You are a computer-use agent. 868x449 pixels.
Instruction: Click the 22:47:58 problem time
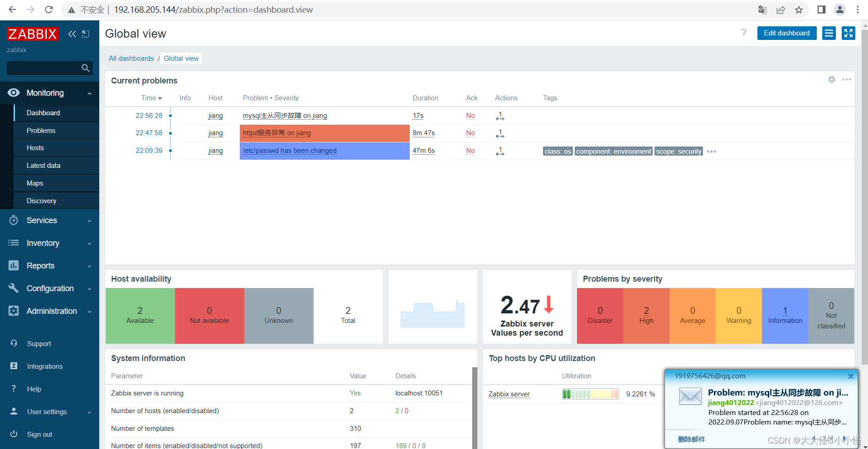click(149, 133)
